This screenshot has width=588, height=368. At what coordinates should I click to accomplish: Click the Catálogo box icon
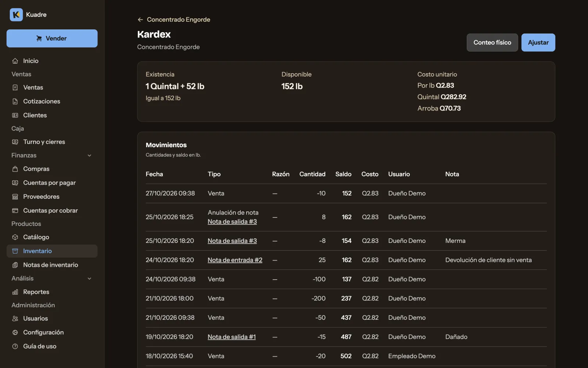(15, 237)
